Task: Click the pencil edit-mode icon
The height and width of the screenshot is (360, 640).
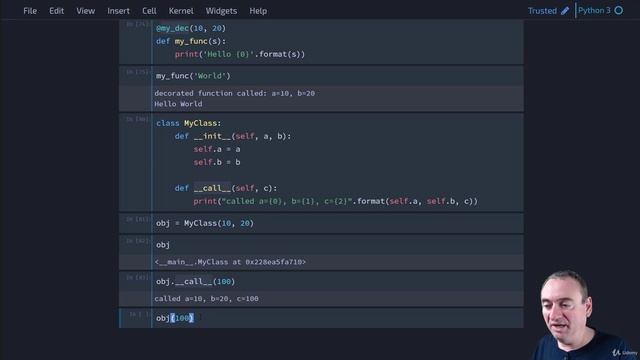Action: [x=565, y=11]
